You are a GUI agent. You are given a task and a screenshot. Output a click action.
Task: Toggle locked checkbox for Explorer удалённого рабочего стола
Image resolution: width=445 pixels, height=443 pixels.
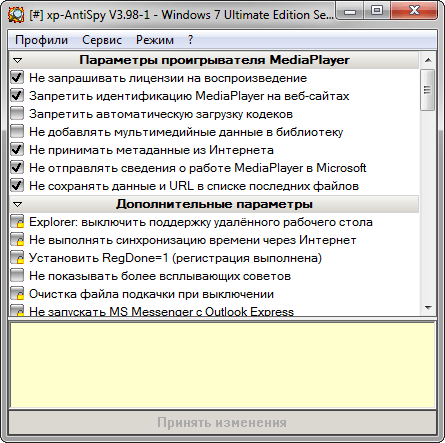pyautogui.click(x=17, y=222)
